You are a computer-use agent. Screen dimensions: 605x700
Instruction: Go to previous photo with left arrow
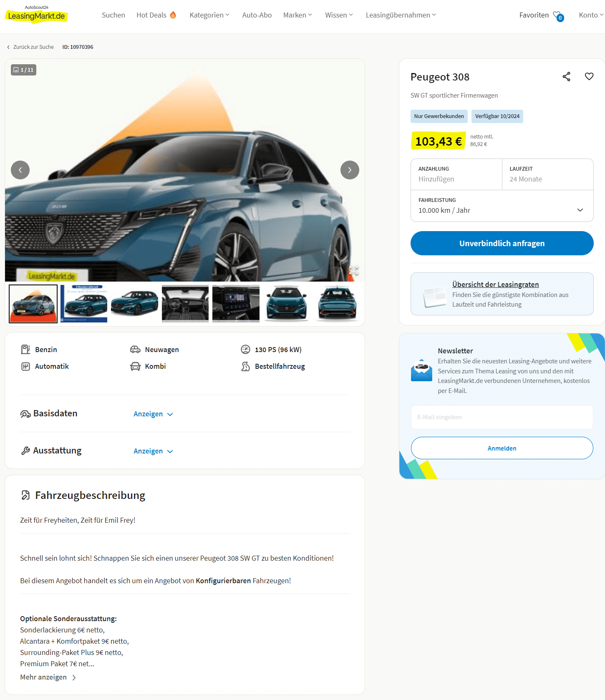(x=20, y=170)
